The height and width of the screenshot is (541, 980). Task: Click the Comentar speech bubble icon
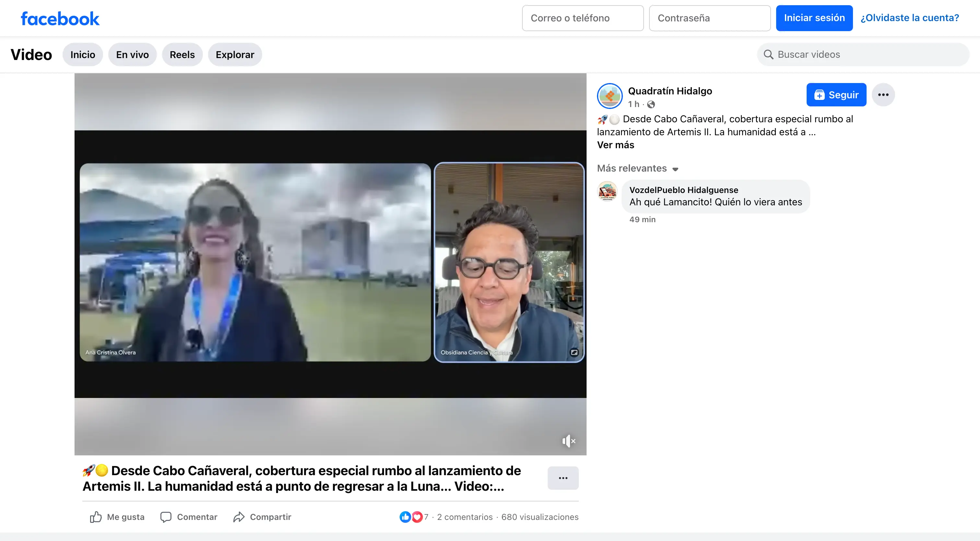166,517
